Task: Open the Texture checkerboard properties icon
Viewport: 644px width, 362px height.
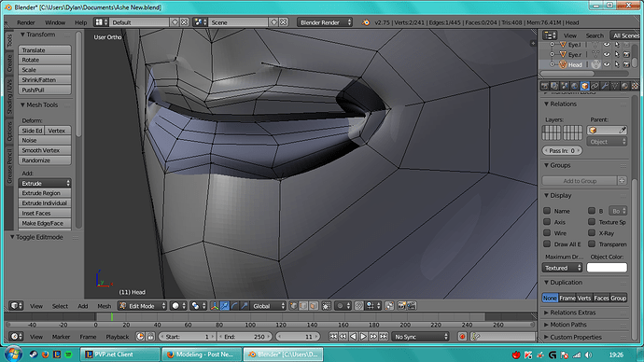Action: (635, 86)
